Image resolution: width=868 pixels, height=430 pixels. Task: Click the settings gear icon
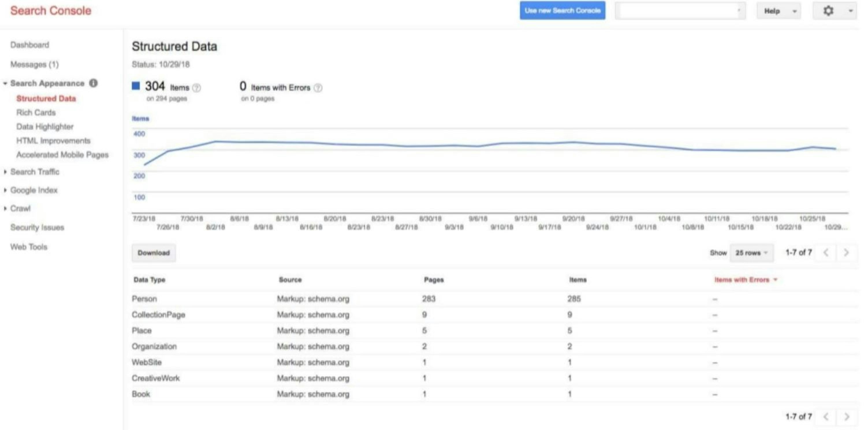pyautogui.click(x=828, y=11)
